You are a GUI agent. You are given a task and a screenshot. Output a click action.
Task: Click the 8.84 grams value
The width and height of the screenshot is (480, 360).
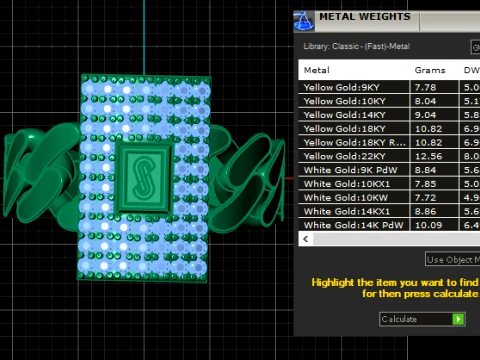coord(425,170)
